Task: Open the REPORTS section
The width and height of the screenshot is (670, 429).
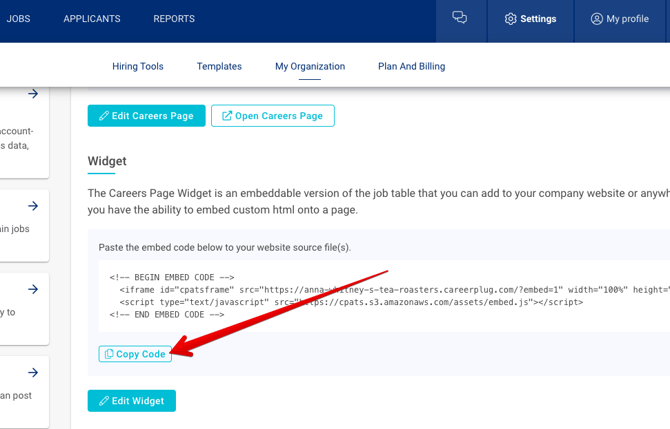Action: pos(174,19)
